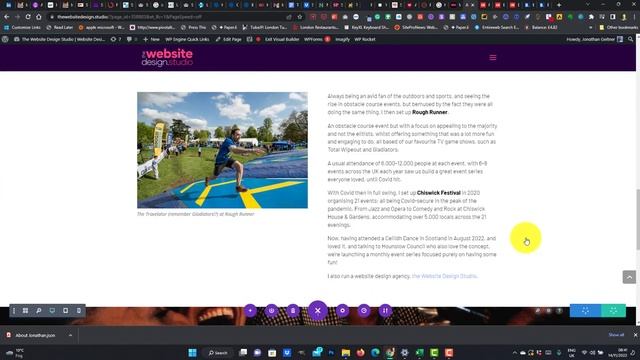
Task: Open Microsoft Edge from taskbar
Action: coord(375,353)
